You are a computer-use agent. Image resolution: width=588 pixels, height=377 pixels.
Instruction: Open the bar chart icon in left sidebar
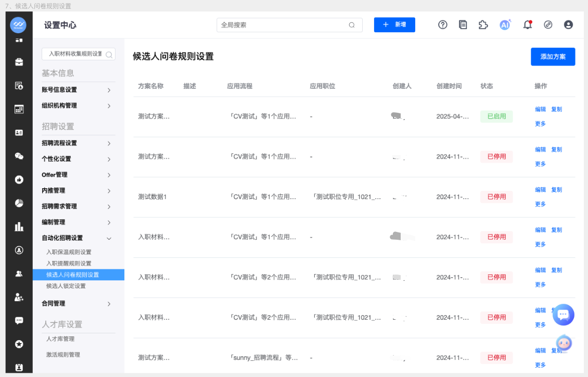[19, 227]
